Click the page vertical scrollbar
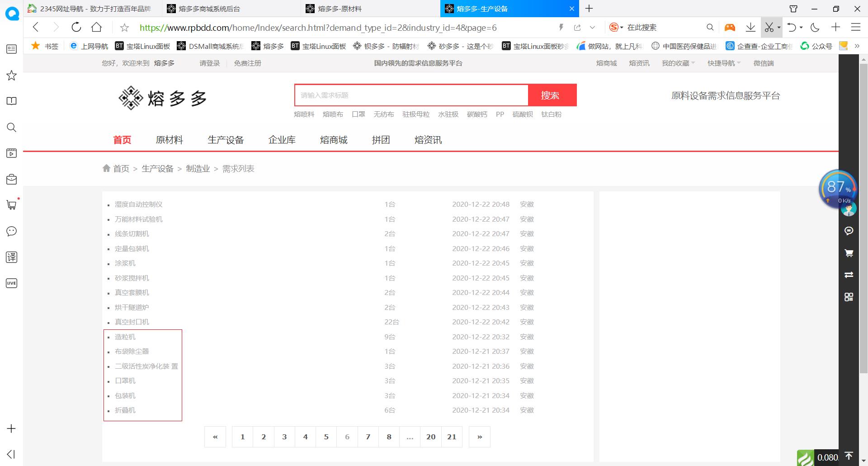The height and width of the screenshot is (466, 868). [863, 218]
